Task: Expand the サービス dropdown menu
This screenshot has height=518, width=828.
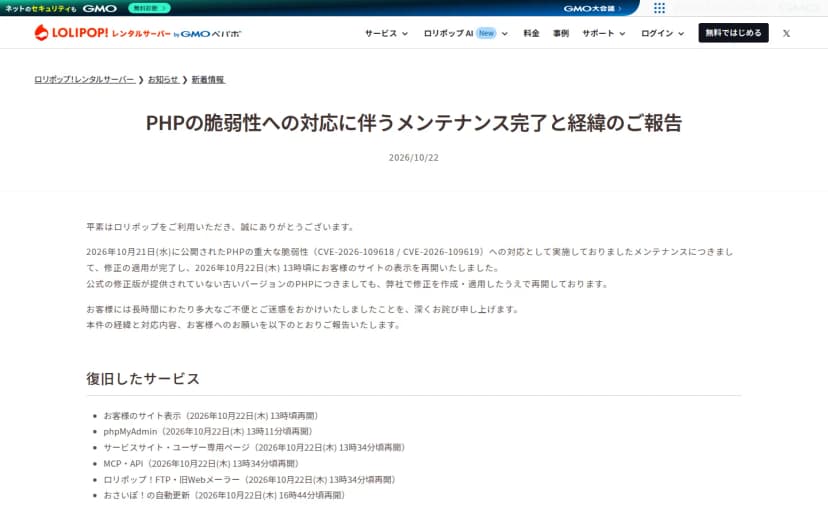Action: click(x=386, y=33)
